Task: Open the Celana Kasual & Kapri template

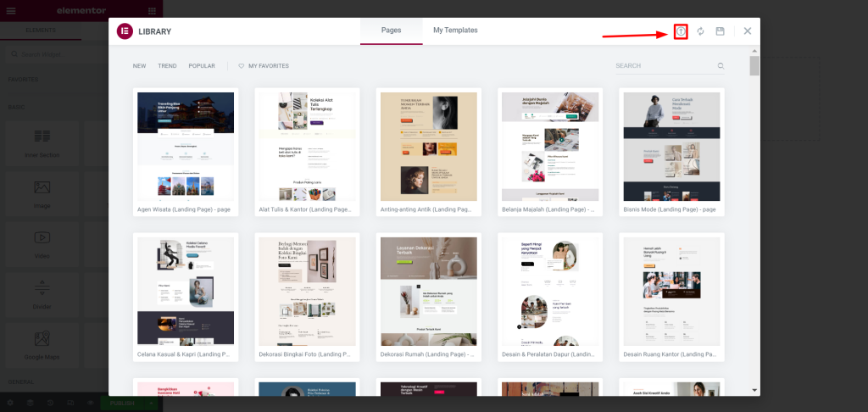Action: point(186,298)
